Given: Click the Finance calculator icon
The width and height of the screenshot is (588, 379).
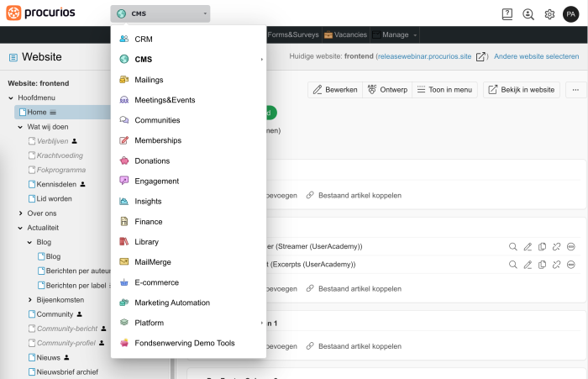Looking at the screenshot, I should tap(124, 221).
